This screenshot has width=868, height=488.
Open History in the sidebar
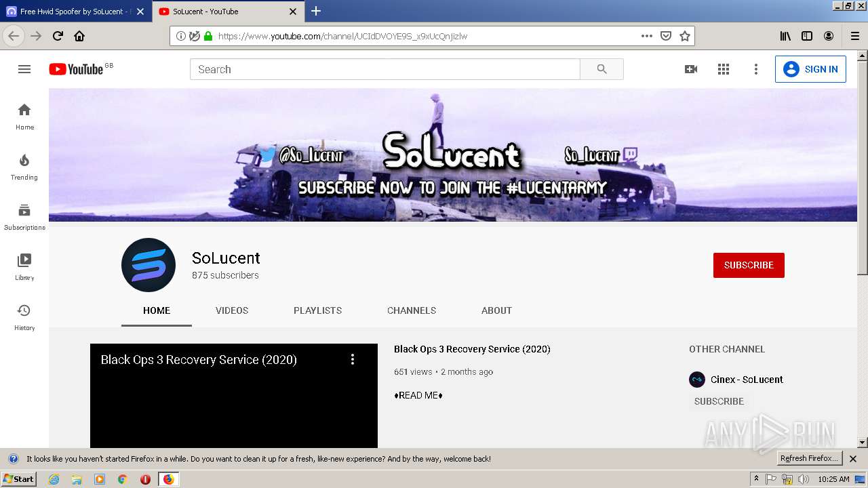[24, 318]
